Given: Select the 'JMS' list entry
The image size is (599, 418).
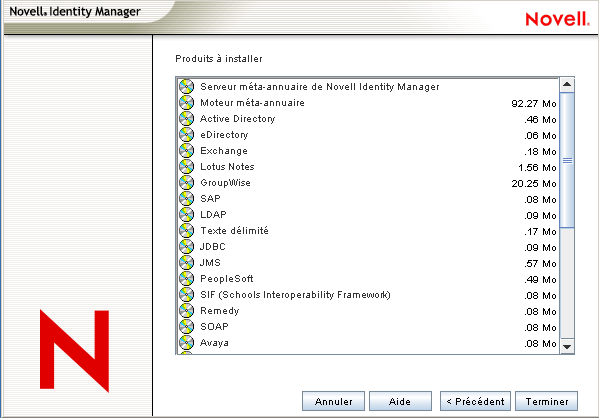Looking at the screenshot, I should tap(368, 262).
